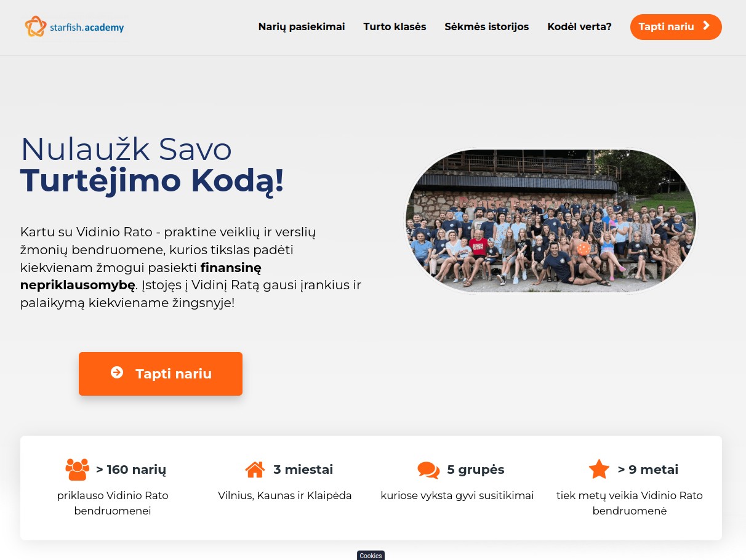Click the chevron arrow in the header Tapti nariu button
Screen dimensions: 746x560
(x=707, y=26)
